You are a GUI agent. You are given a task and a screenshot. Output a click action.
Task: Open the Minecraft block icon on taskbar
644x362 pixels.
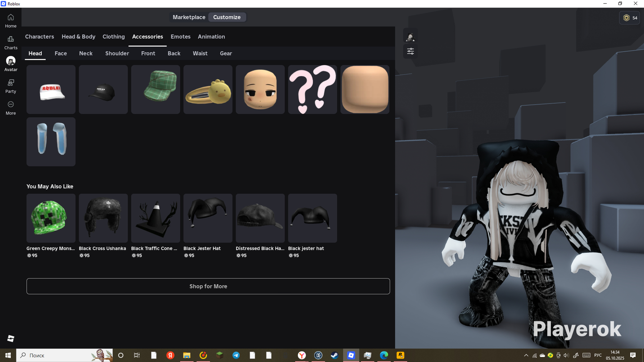219,355
